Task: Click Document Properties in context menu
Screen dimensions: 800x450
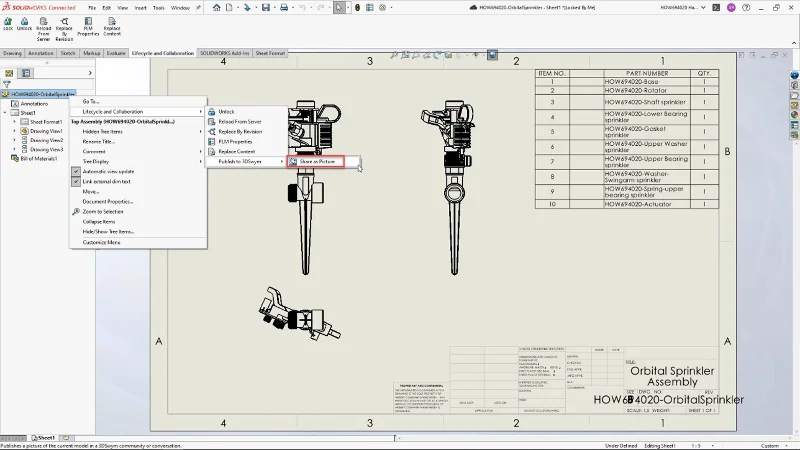Action: [108, 201]
